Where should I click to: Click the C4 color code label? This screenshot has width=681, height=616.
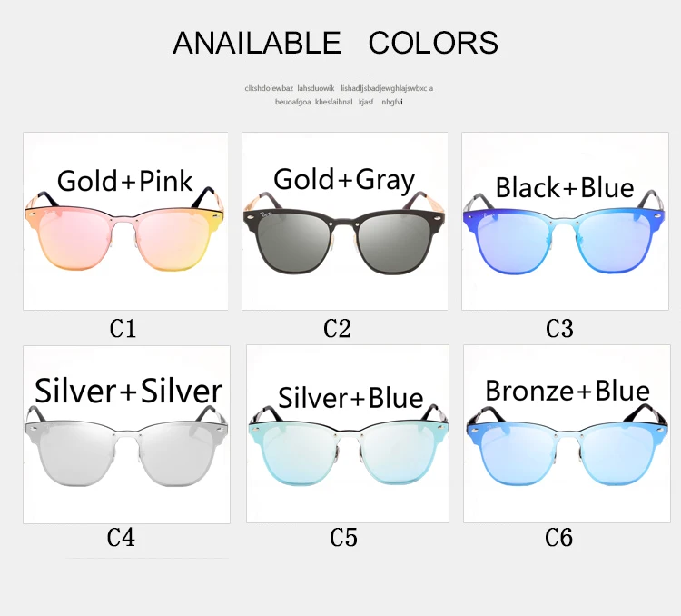point(121,538)
